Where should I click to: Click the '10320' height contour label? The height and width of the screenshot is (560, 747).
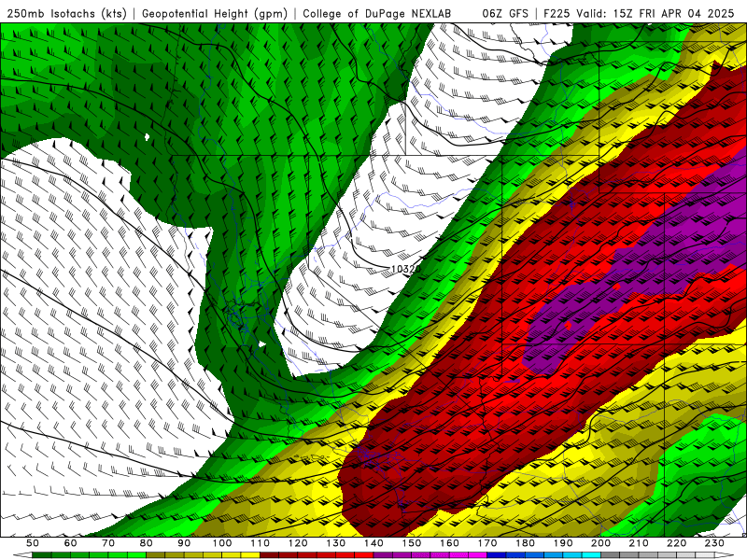coord(405,269)
